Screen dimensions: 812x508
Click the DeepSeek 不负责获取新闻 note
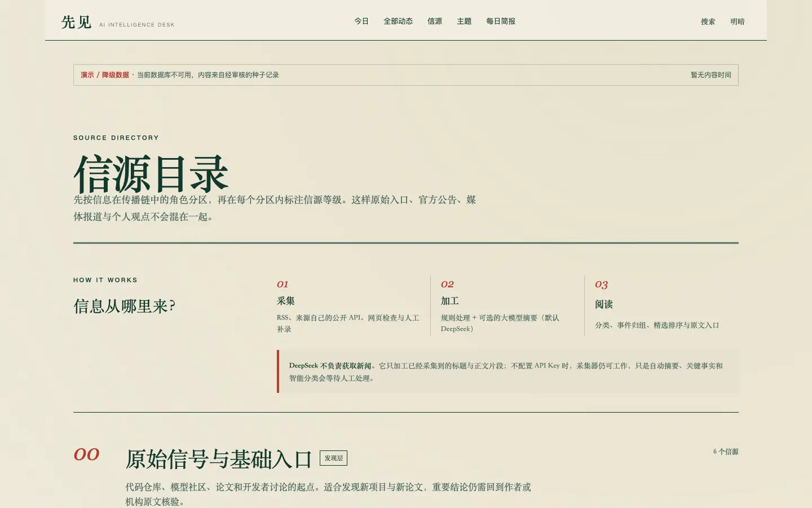508,371
